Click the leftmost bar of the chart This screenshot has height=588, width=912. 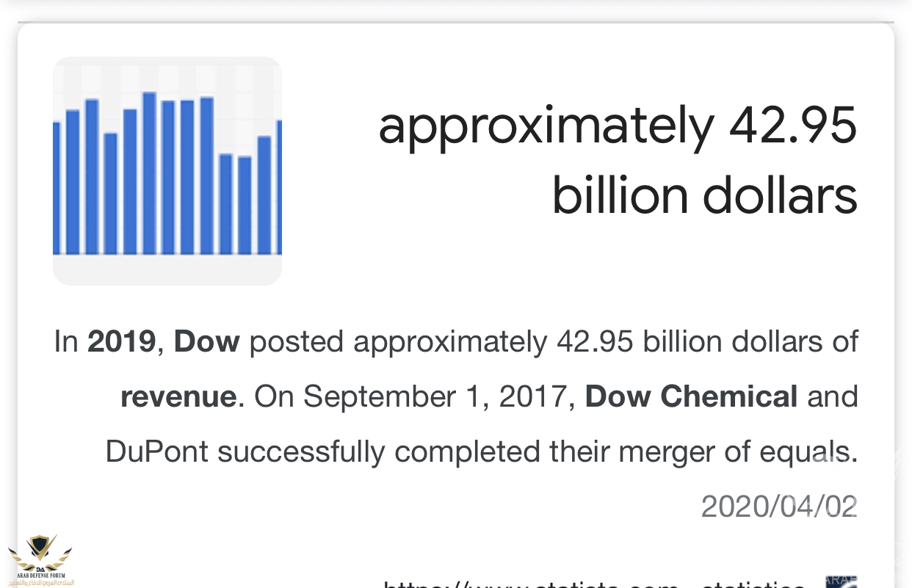coord(57,187)
